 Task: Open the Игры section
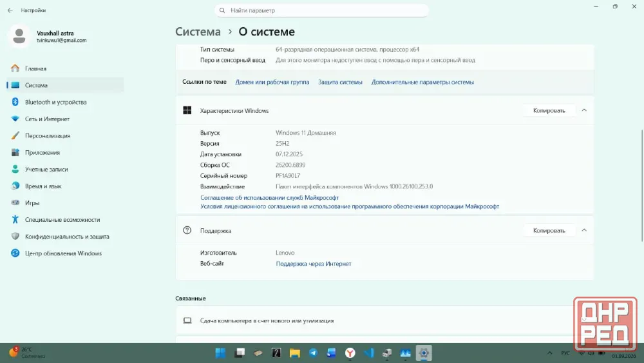point(65,203)
